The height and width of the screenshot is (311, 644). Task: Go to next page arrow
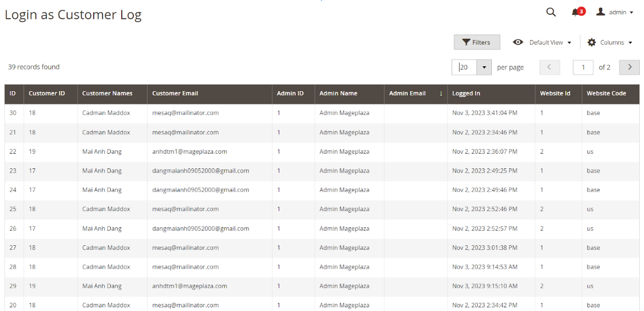tap(629, 67)
